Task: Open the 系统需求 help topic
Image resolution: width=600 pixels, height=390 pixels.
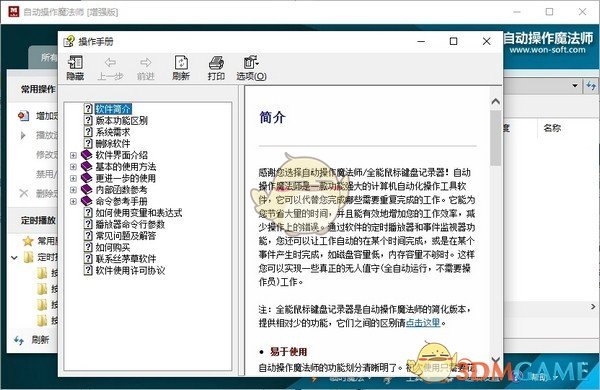Action: pos(113,132)
